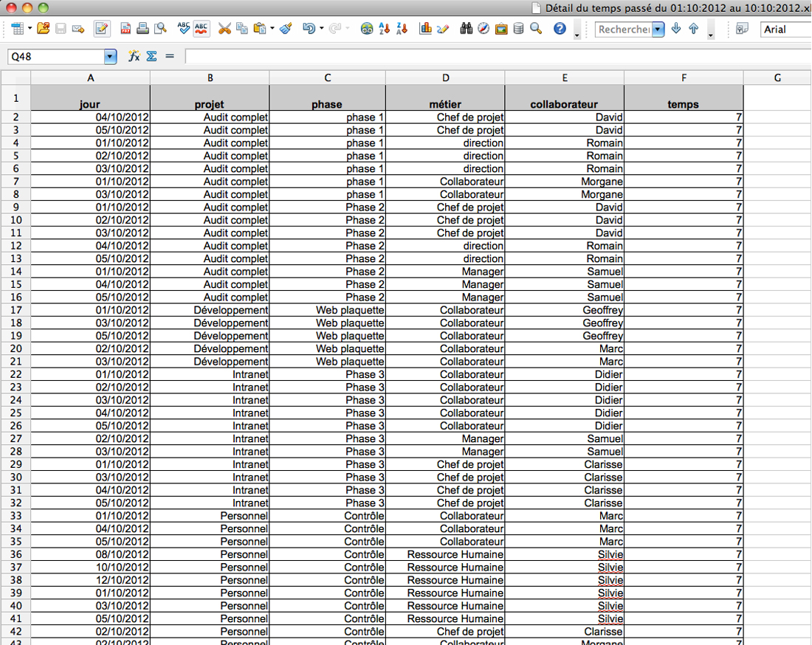Select the Format Paintbrush icon
Viewport: 812px width, 645px height.
coord(286,29)
